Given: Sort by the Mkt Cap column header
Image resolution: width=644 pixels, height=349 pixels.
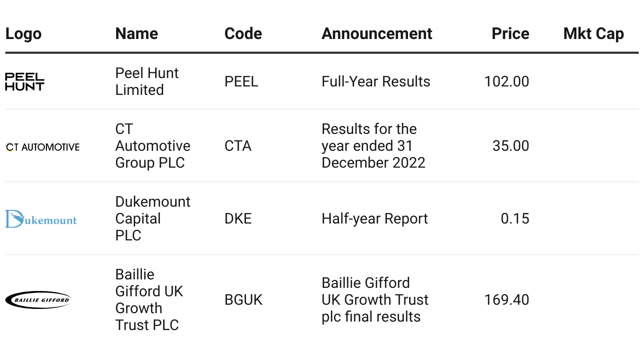Looking at the screenshot, I should [x=594, y=34].
